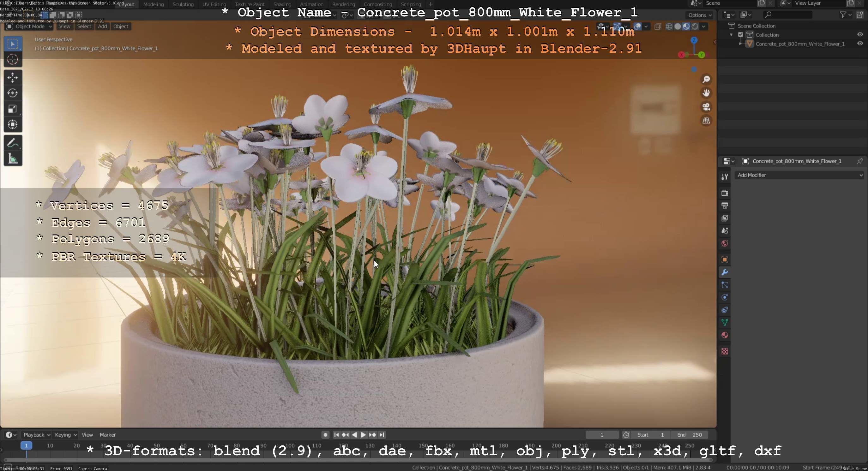The image size is (868, 471).
Task: Toggle viewport gizmos button
Action: [x=617, y=26]
